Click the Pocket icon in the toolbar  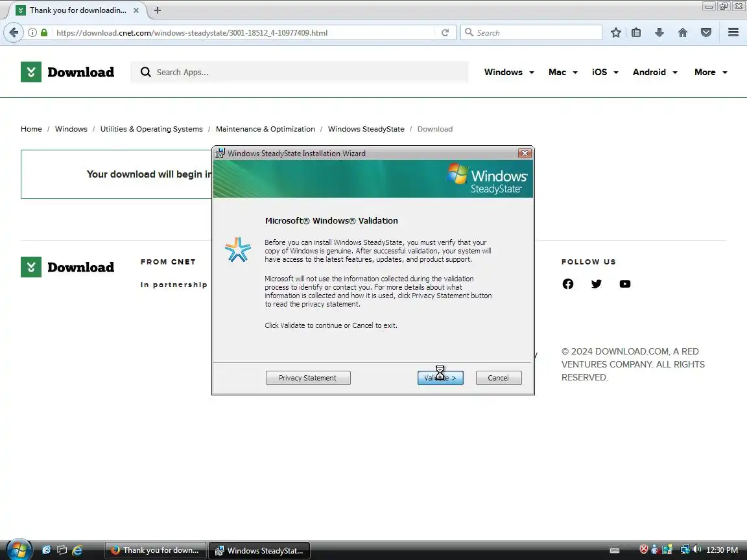click(706, 32)
